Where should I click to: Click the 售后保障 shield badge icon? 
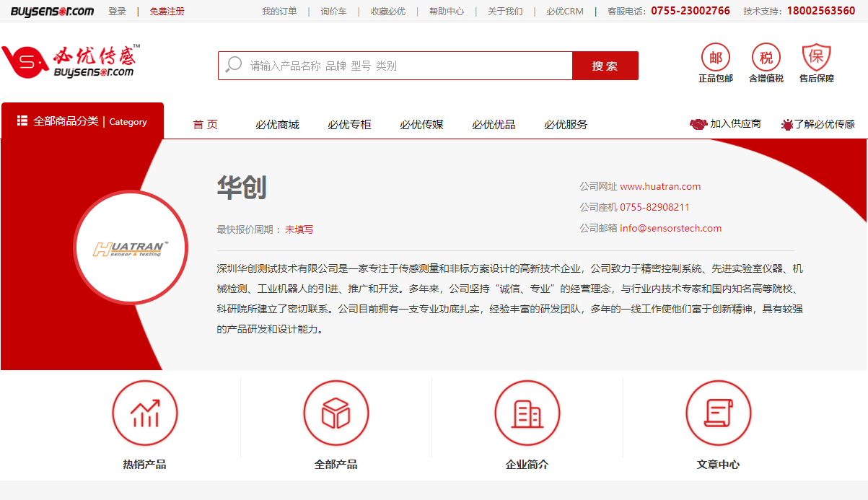pyautogui.click(x=817, y=57)
